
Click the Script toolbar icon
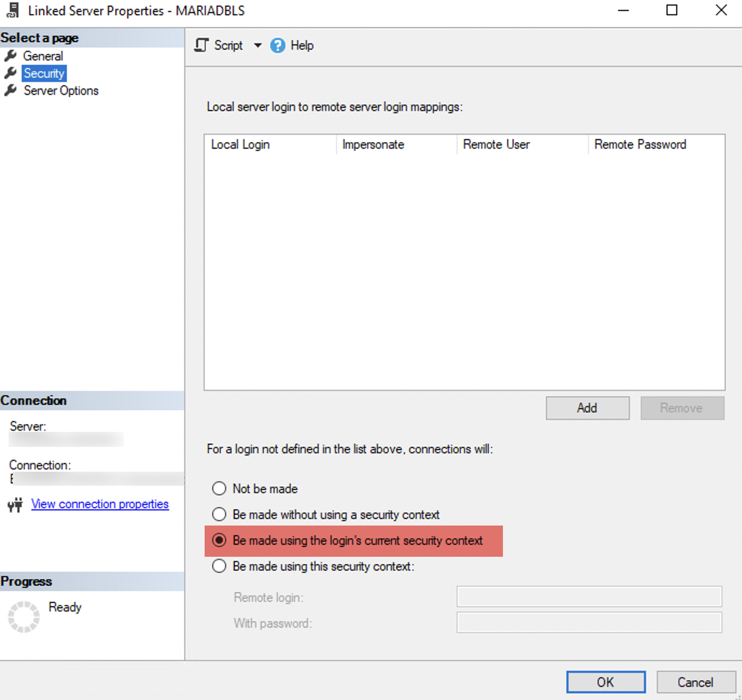(x=202, y=45)
